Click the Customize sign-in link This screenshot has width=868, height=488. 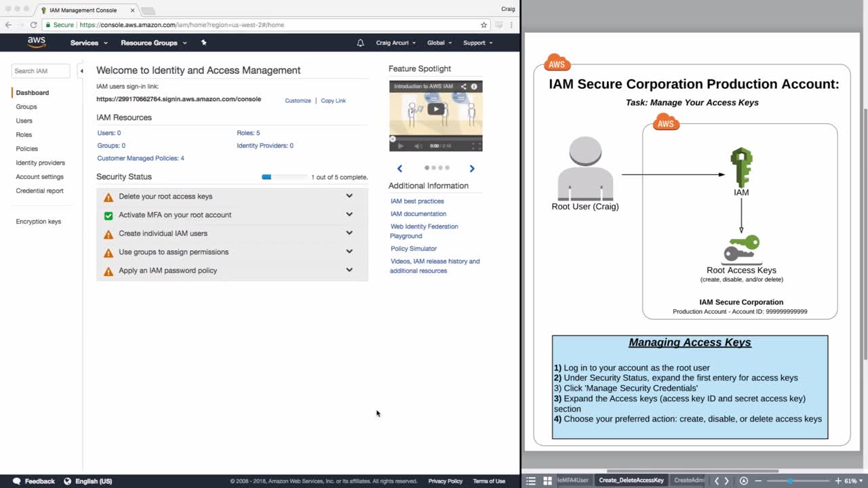[x=298, y=101]
